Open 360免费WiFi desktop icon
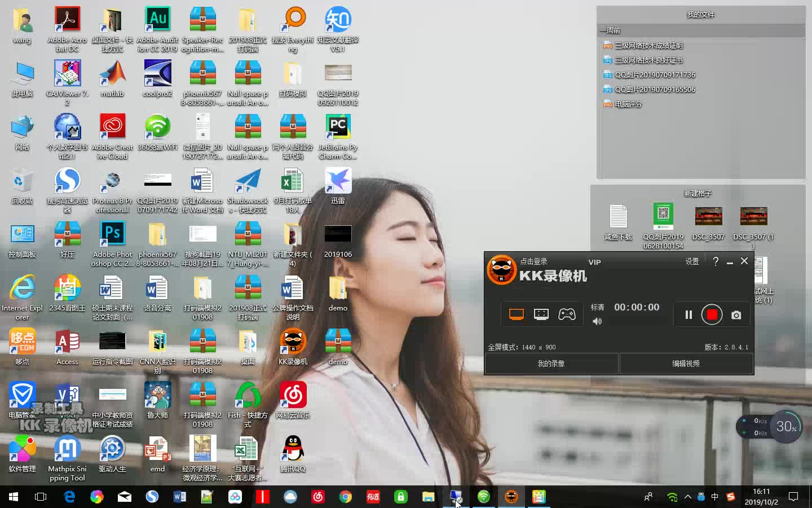The height and width of the screenshot is (508, 812). click(157, 132)
